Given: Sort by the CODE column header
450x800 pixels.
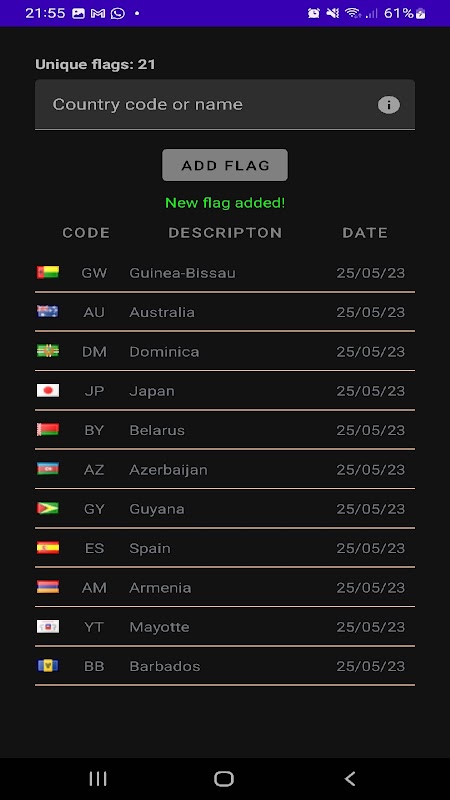Looking at the screenshot, I should point(86,233).
